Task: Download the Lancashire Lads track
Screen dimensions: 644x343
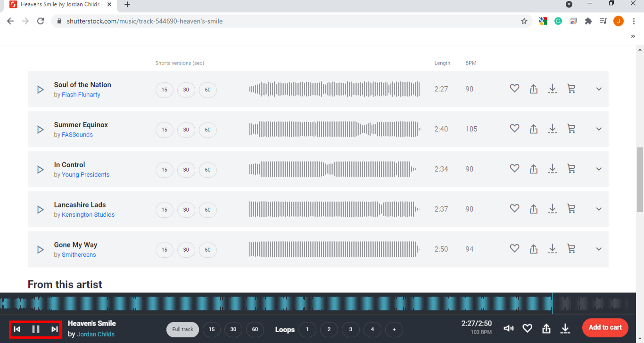Action: coord(553,209)
